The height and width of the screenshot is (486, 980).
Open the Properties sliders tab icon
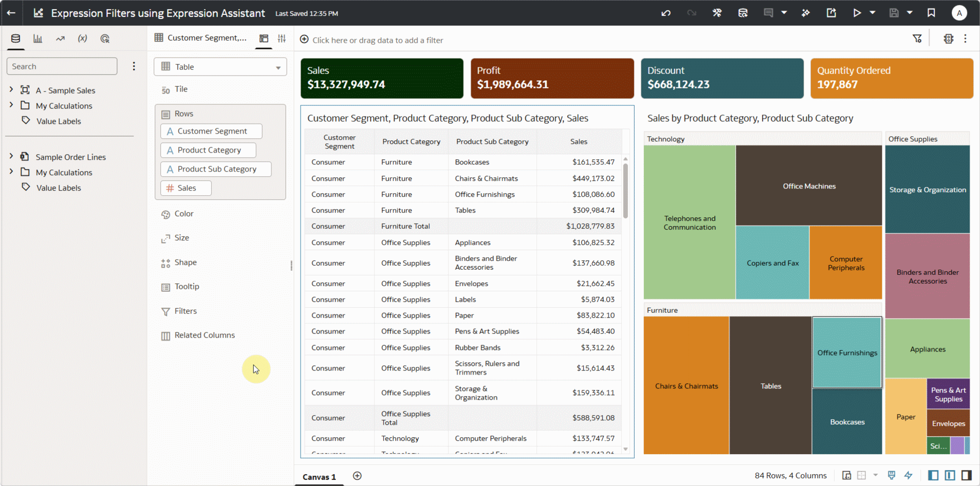(282, 39)
